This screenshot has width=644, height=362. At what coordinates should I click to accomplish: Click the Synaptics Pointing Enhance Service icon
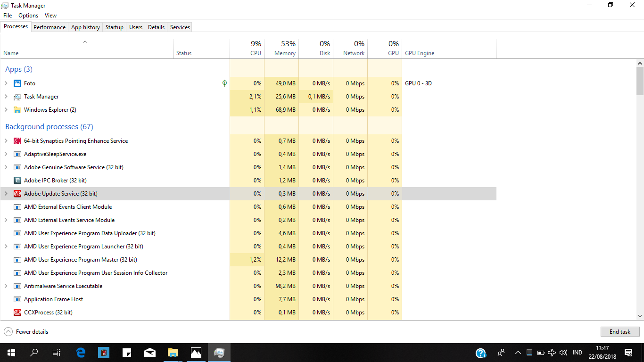[17, 141]
